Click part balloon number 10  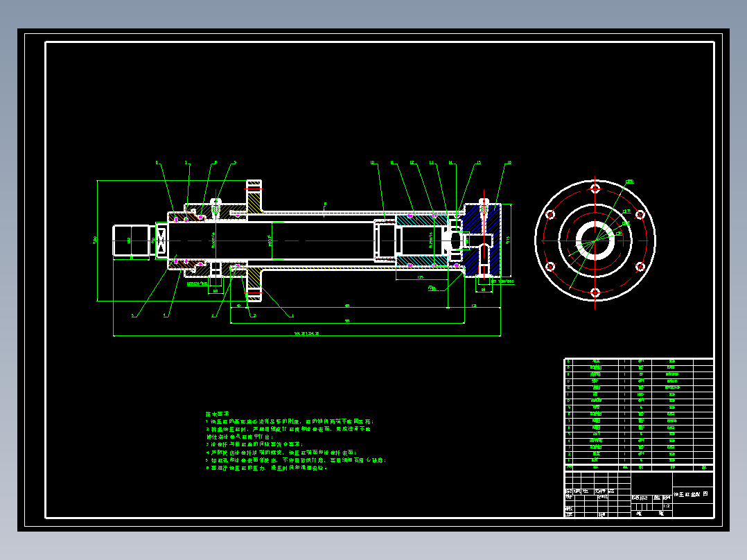pyautogui.click(x=373, y=162)
